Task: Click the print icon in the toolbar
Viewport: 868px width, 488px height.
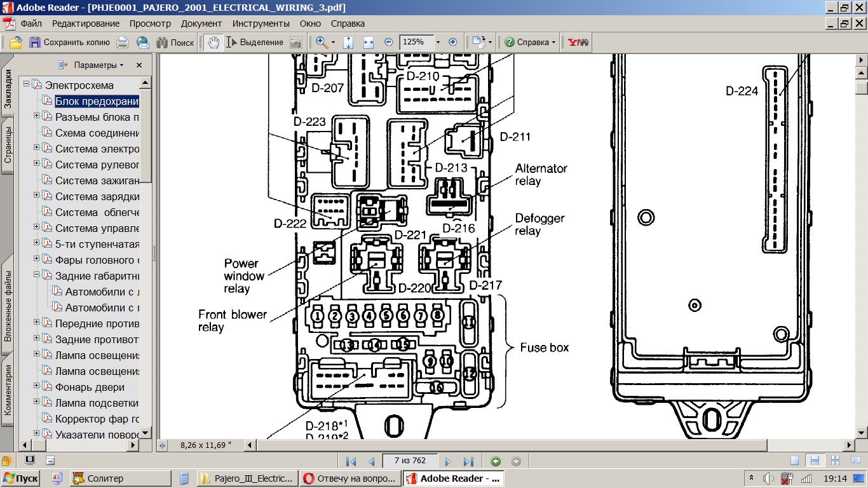Action: coord(123,43)
